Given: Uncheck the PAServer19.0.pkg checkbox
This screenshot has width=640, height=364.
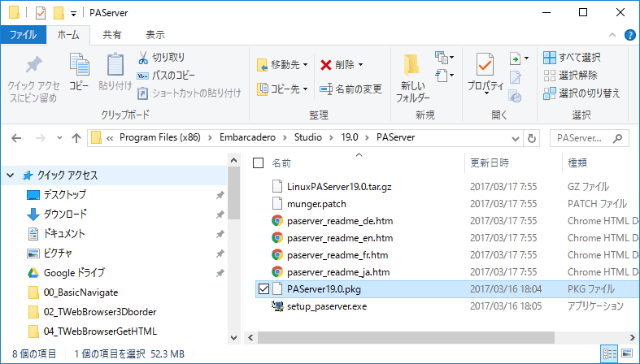Looking at the screenshot, I should 263,289.
